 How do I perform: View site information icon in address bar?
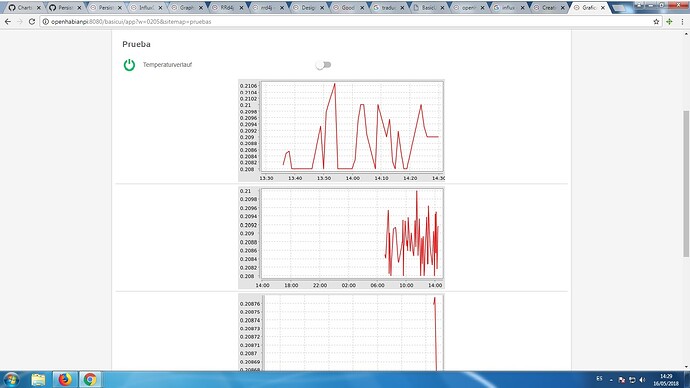point(45,22)
